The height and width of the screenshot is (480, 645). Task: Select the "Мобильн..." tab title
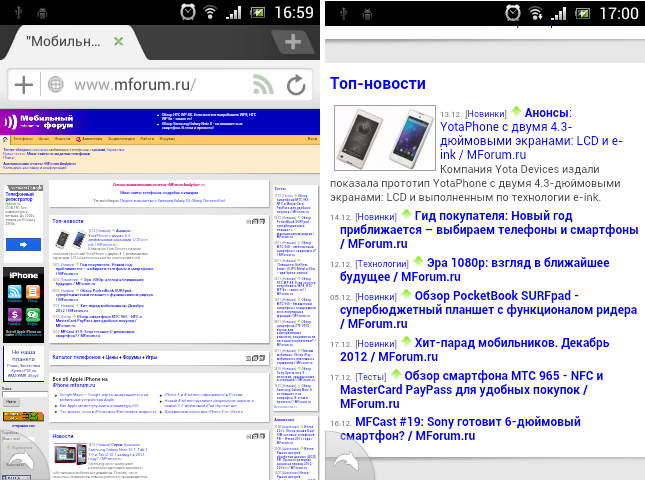(63, 42)
